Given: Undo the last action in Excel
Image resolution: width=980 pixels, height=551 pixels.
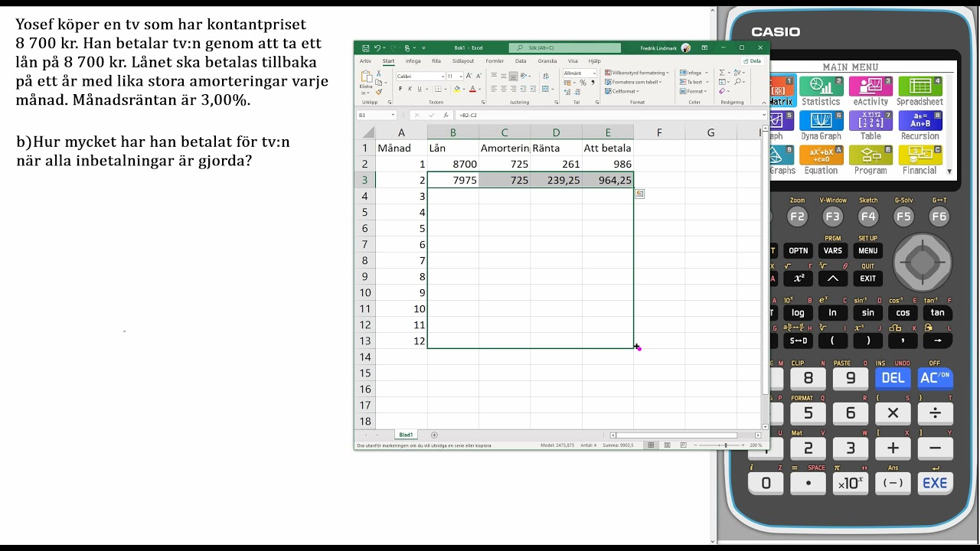Looking at the screenshot, I should tap(377, 47).
